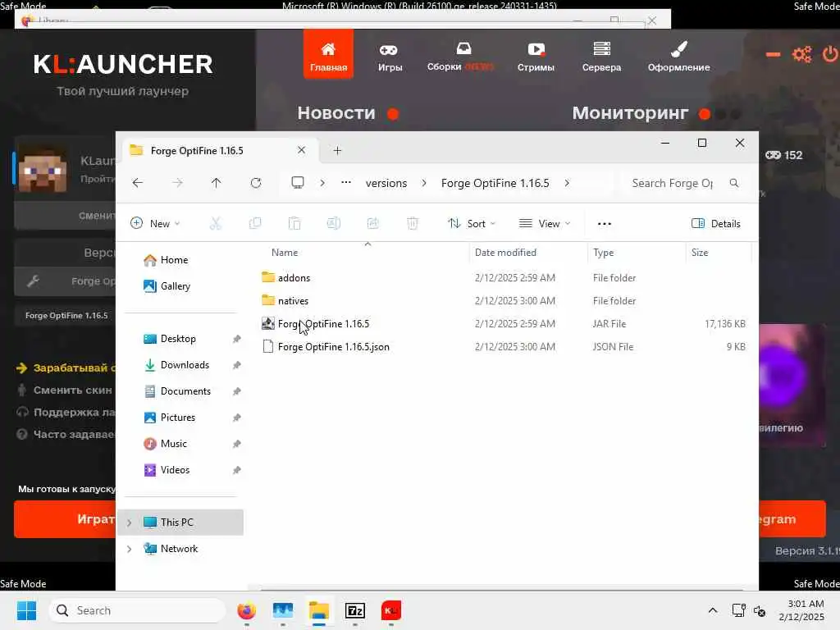Expand chevron after versions breadcrumb
Viewport: 840px width, 630px height.
click(424, 183)
